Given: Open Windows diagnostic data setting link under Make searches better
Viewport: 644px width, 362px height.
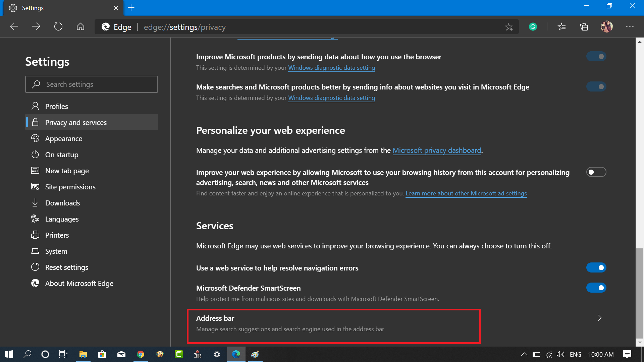Looking at the screenshot, I should point(331,98).
